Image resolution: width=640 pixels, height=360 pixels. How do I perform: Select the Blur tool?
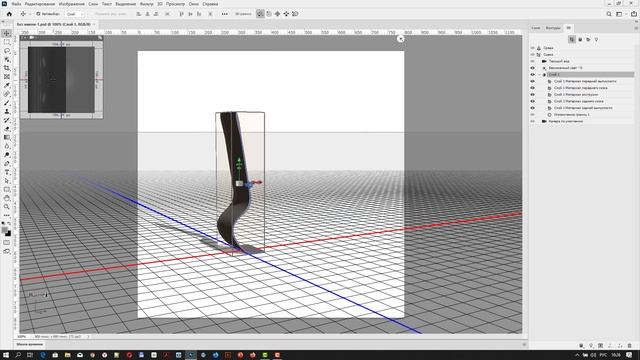pyautogui.click(x=7, y=146)
